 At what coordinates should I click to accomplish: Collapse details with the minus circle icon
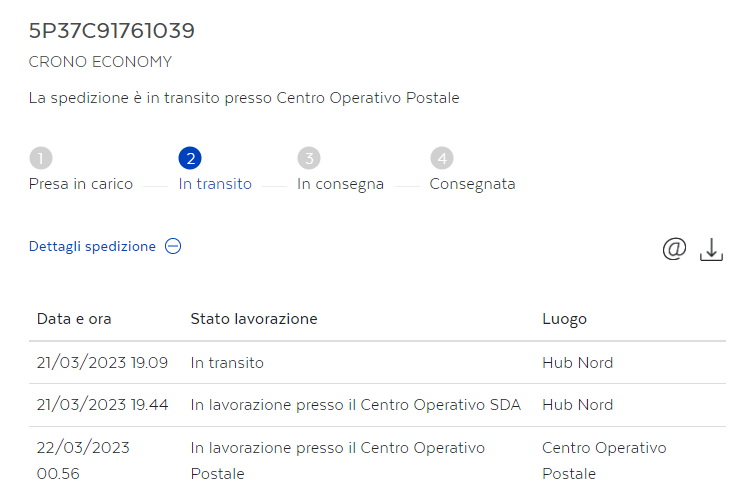[173, 246]
